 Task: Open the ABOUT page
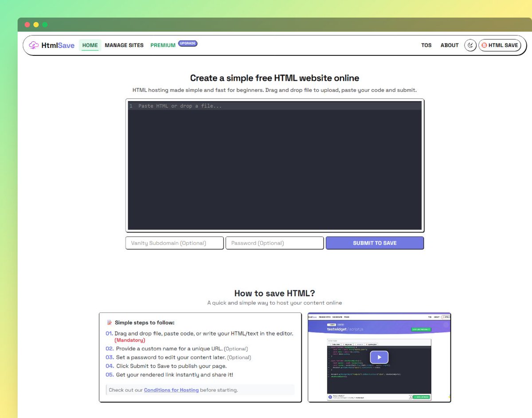tap(450, 45)
